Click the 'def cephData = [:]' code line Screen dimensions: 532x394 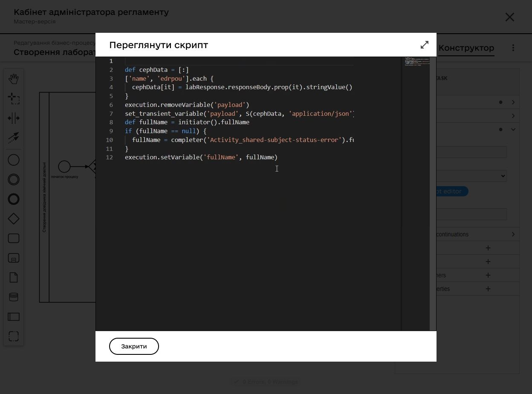[x=157, y=70]
